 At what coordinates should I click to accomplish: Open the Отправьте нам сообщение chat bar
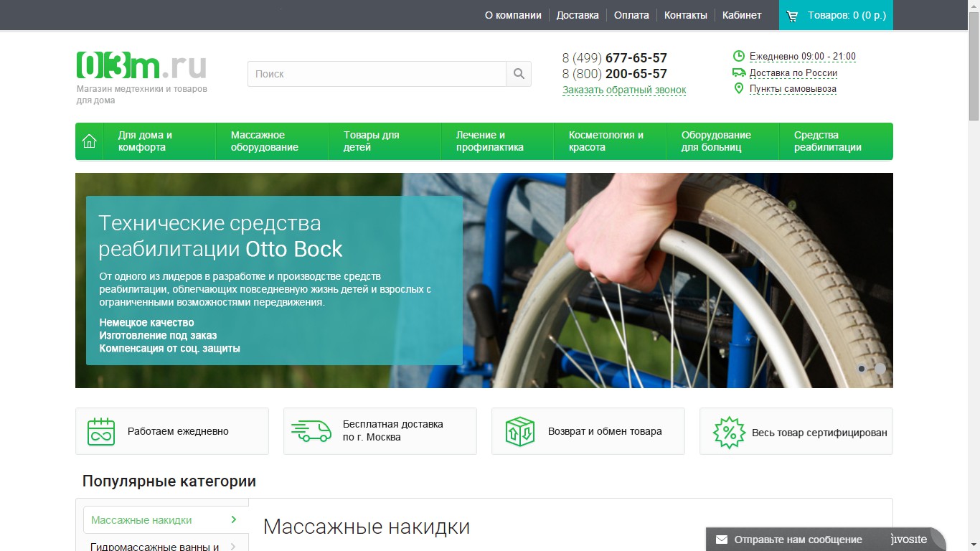coord(825,540)
